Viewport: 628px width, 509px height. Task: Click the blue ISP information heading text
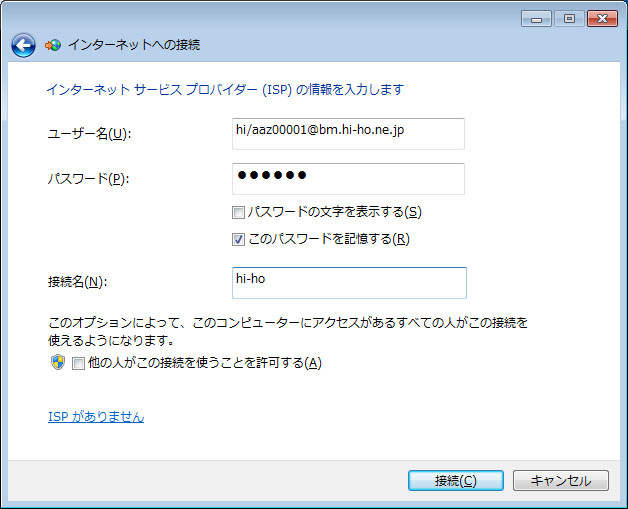(225, 89)
